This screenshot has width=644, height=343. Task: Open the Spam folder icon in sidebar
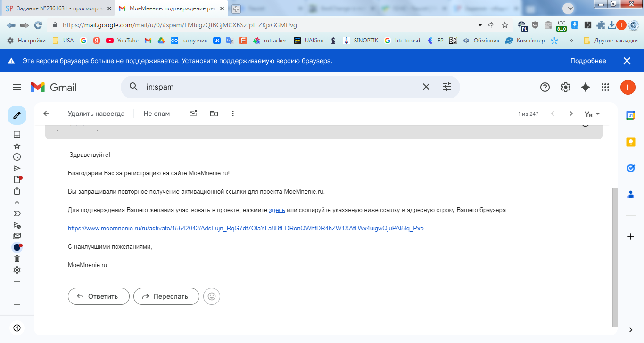17,247
